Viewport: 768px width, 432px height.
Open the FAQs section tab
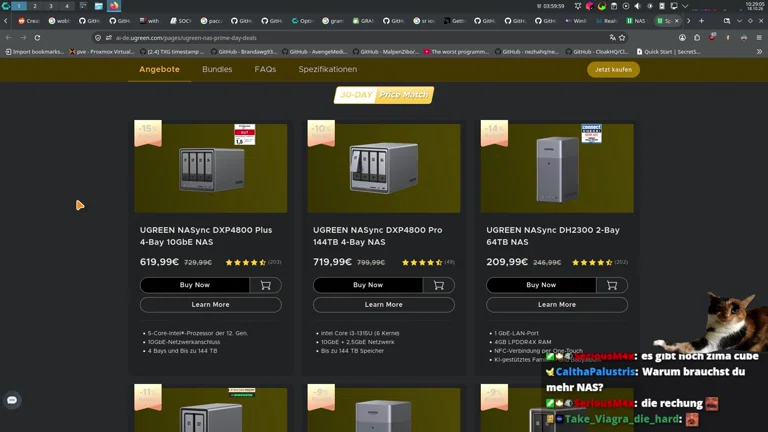(x=265, y=70)
